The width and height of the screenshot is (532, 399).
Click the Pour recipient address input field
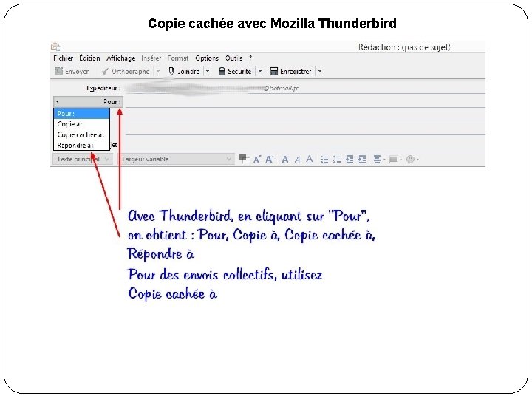[304, 102]
